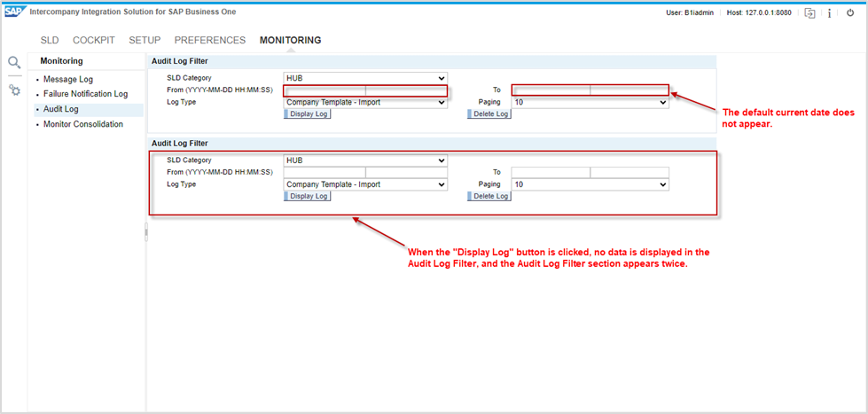Open the Log Type dropdown in the upper filter
The width and height of the screenshot is (868, 414).
(x=365, y=102)
